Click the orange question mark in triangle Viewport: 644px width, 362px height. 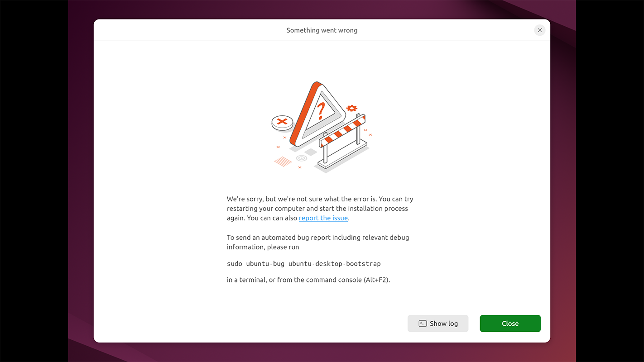(x=321, y=111)
